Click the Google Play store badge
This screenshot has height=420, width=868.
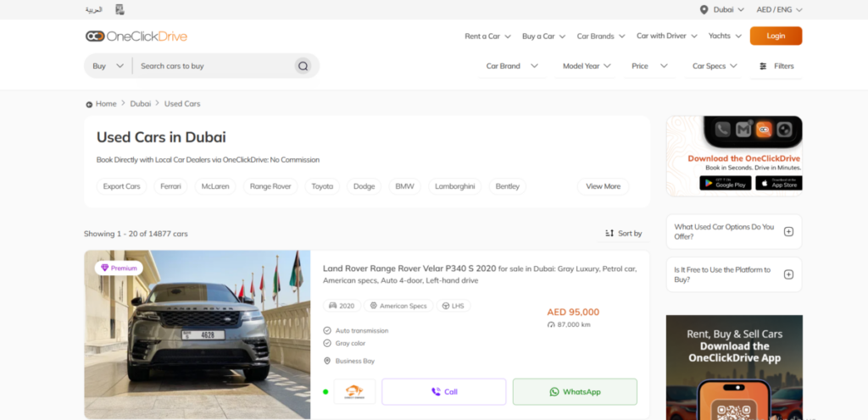(726, 183)
